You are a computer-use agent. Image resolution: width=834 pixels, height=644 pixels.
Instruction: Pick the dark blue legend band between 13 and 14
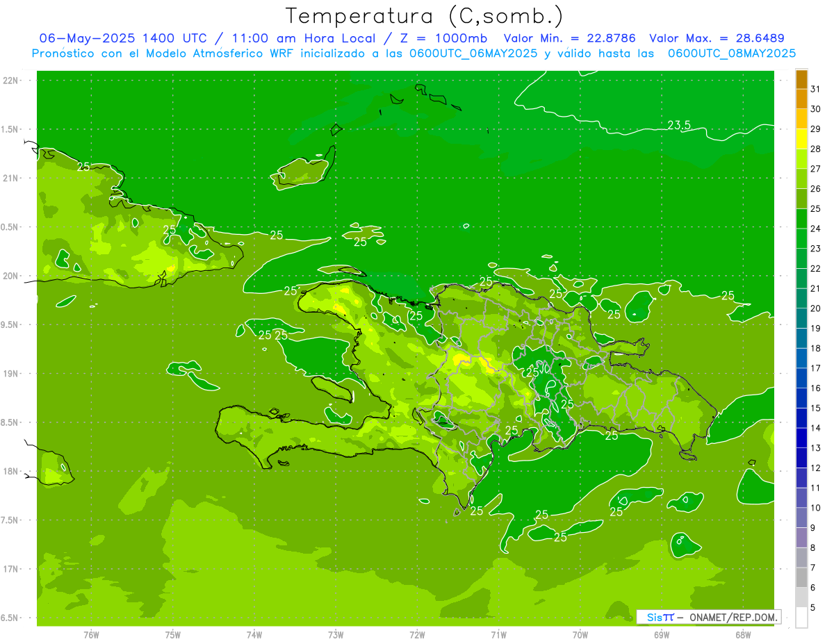[801, 438]
